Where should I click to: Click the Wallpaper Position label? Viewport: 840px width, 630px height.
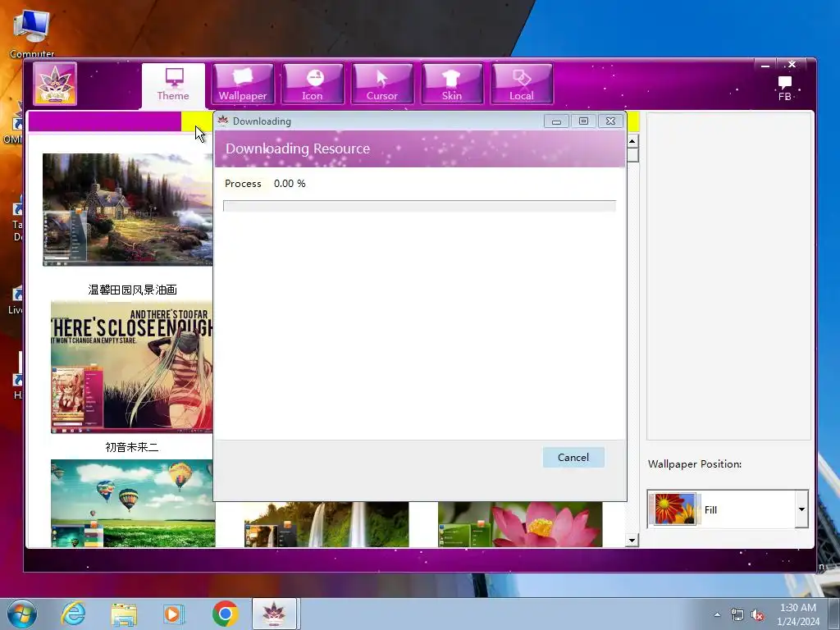point(695,464)
